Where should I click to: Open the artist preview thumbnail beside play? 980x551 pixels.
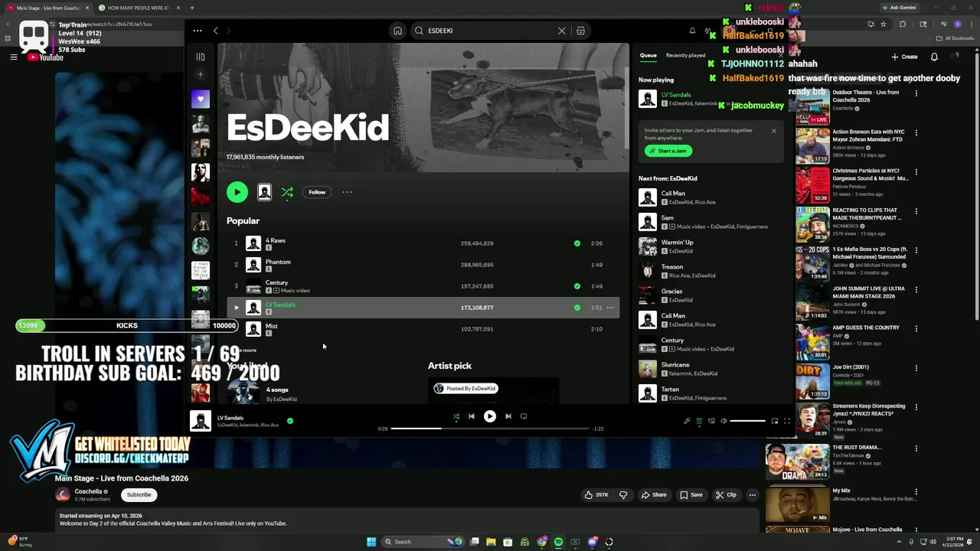(264, 192)
